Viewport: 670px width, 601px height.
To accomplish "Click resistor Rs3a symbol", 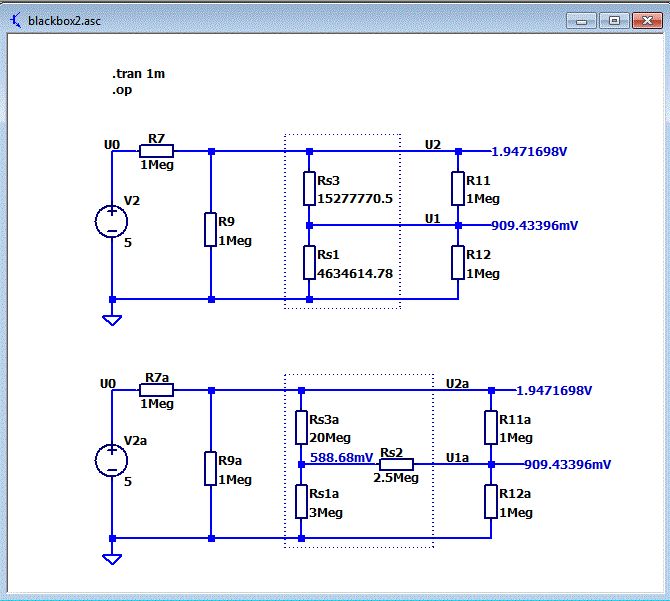I will 301,427.
